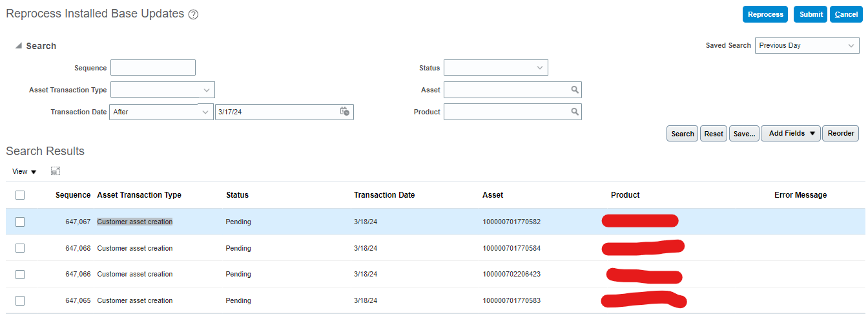868x334 pixels.
Task: Open the Add Fields dropdown button
Action: pos(791,134)
